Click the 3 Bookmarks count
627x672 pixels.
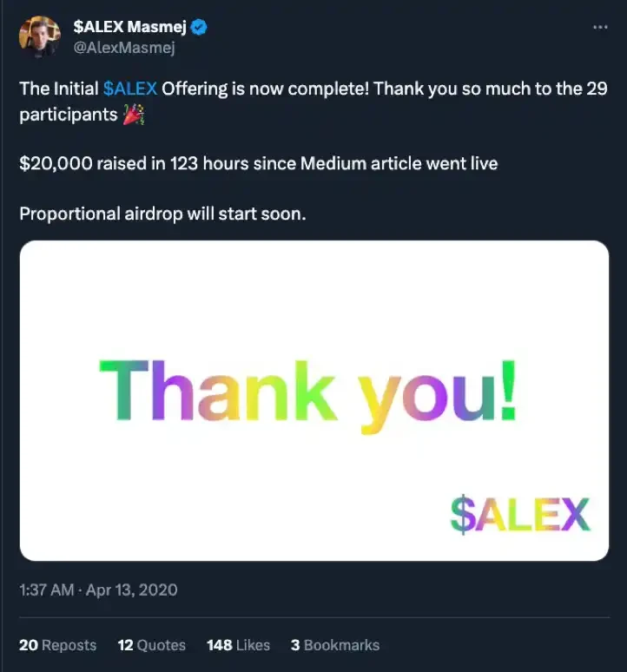click(x=334, y=645)
